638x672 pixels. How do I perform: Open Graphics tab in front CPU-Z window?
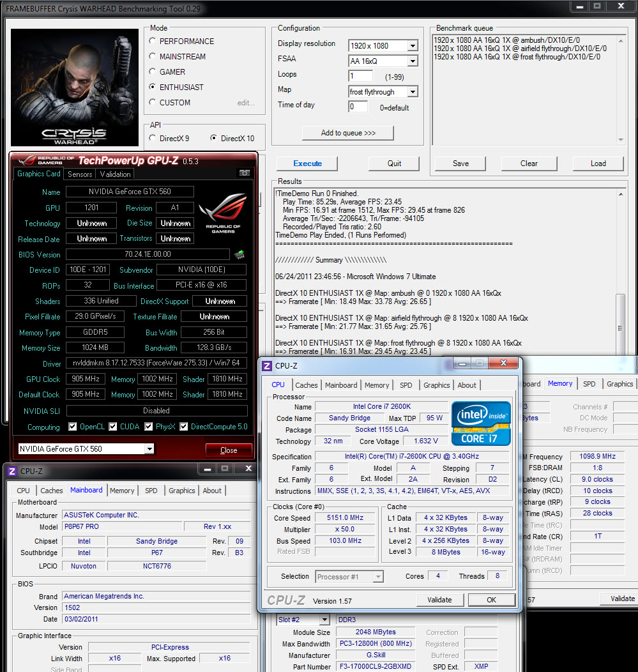click(x=437, y=385)
